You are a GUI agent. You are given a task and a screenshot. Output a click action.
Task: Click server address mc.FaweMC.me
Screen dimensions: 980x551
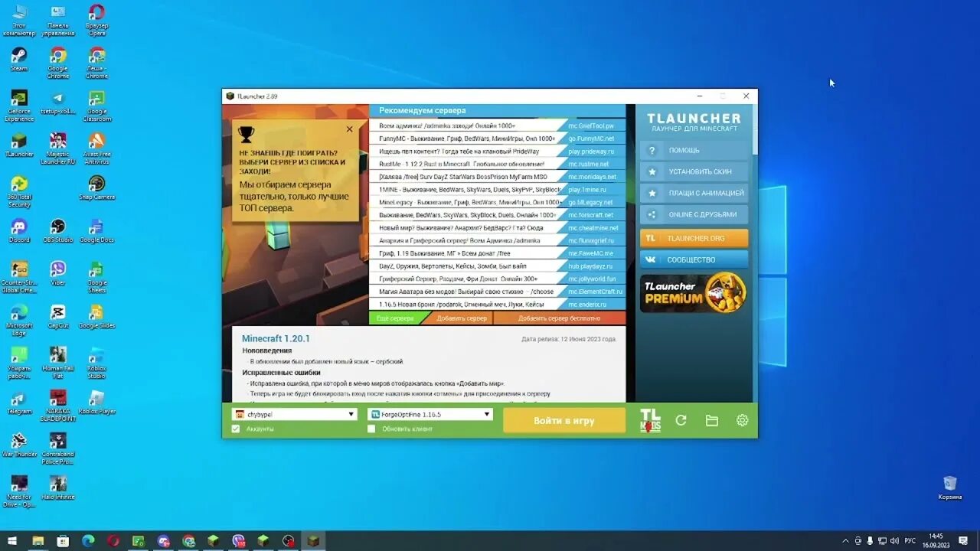click(x=590, y=253)
